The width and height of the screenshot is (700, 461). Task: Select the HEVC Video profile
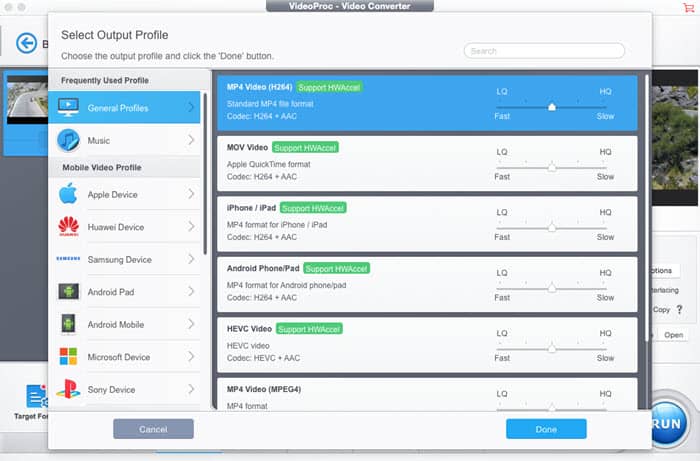point(427,345)
